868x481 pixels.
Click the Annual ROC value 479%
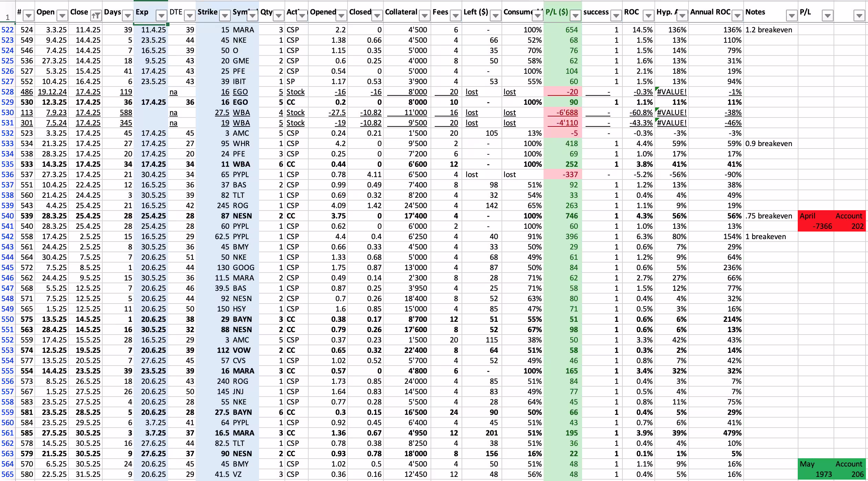click(716, 433)
